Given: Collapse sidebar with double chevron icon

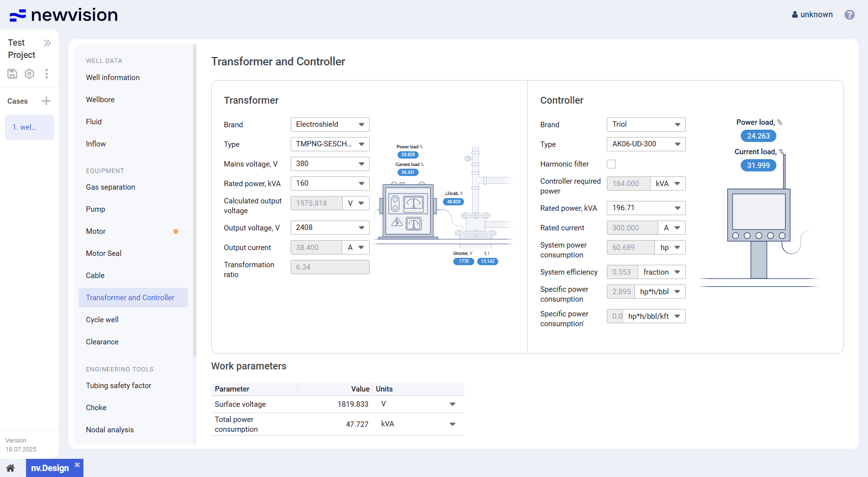Looking at the screenshot, I should pos(47,43).
